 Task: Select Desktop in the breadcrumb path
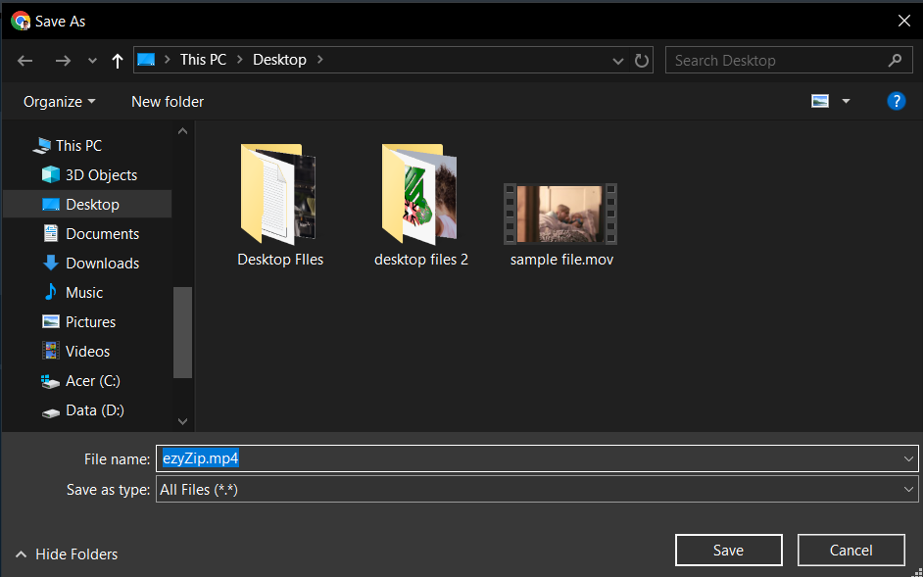point(279,60)
